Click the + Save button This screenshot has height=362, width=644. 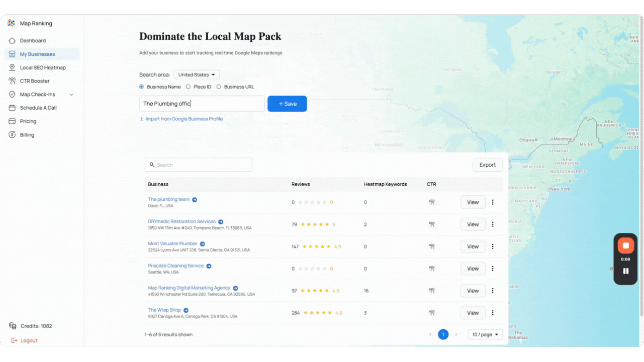(287, 104)
